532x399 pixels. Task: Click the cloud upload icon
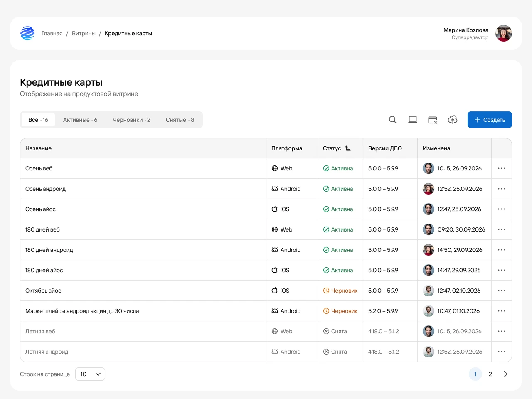pos(453,120)
